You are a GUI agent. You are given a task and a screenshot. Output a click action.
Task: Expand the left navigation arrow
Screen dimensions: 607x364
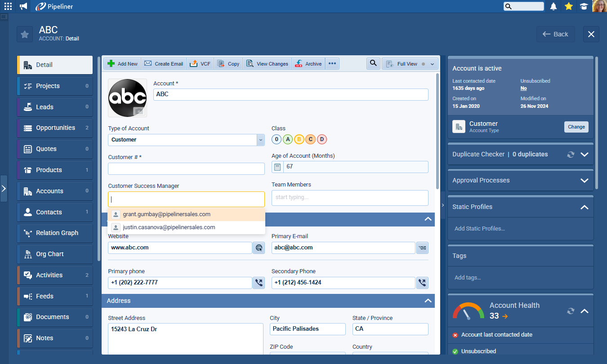(x=4, y=188)
